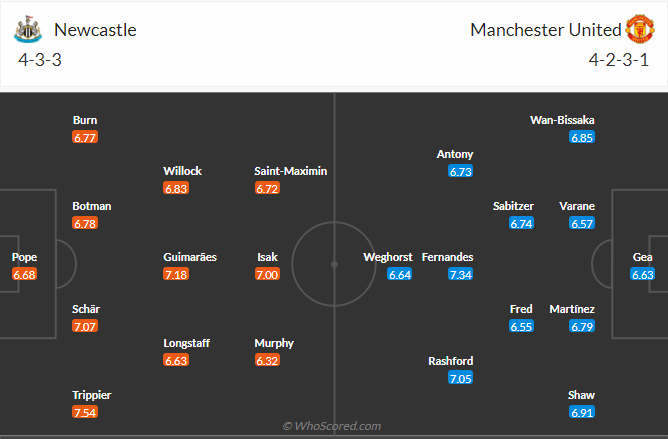Select player name Weghorst
The image size is (668, 439).
coord(388,257)
